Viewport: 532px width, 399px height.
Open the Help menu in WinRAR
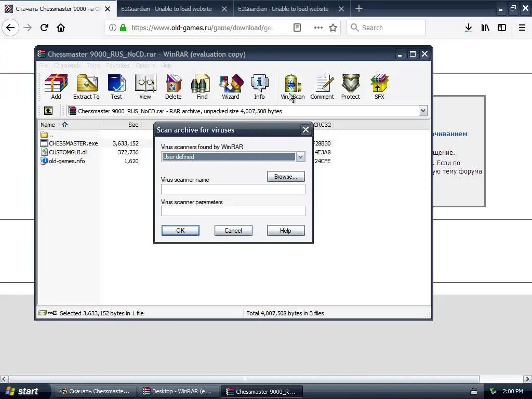tap(166, 65)
